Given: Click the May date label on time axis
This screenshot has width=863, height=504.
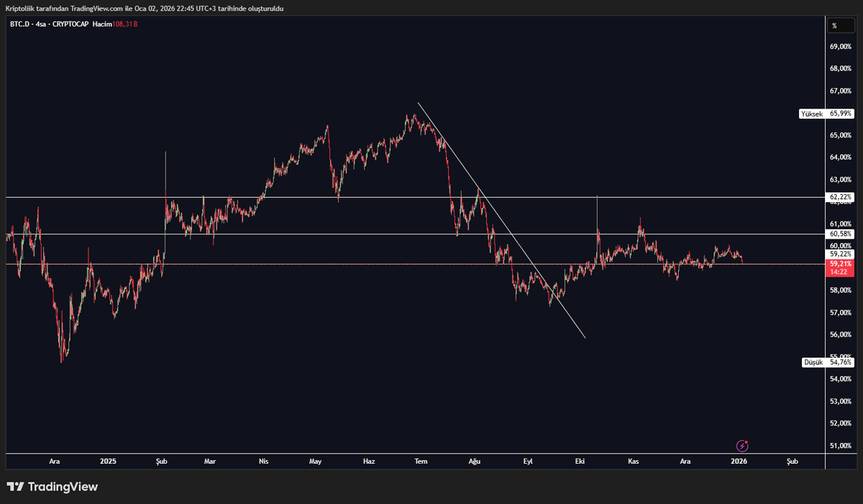Looking at the screenshot, I should (x=315, y=461).
